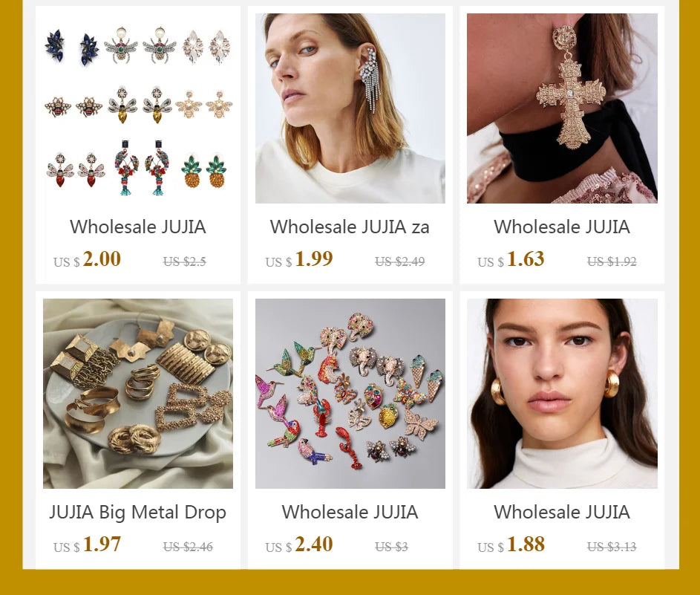This screenshot has height=595, width=700.
Task: Click 'Wholesale JUJIA' title above US $1.63
Action: [x=562, y=227]
